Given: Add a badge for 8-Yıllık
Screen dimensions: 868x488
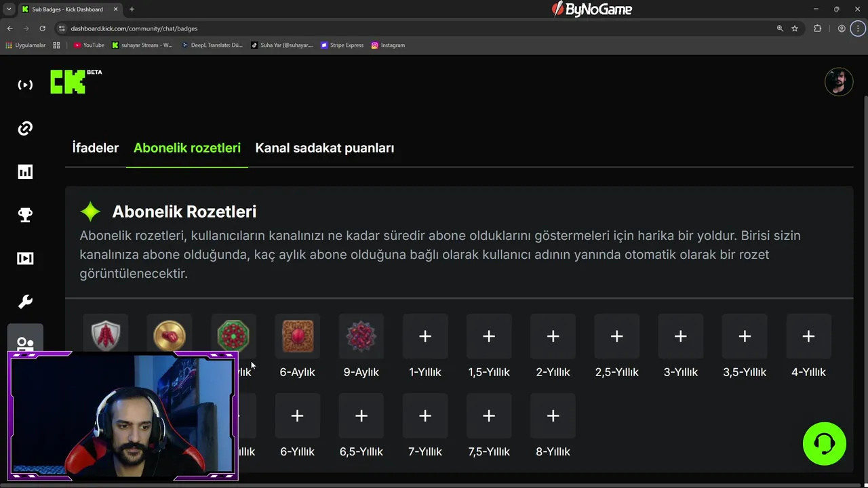Looking at the screenshot, I should 553,415.
